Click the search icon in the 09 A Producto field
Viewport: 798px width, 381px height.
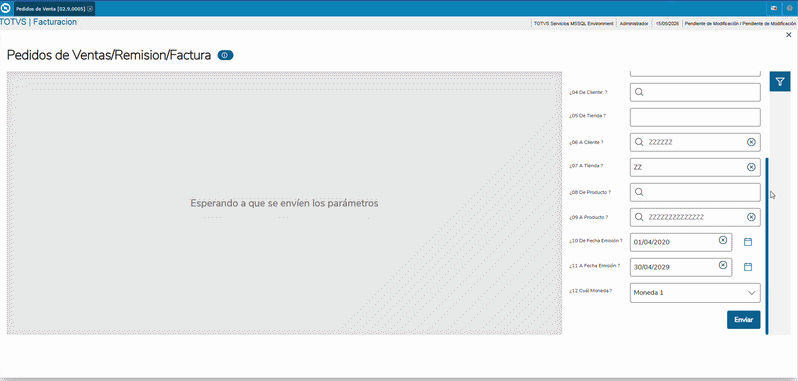639,217
